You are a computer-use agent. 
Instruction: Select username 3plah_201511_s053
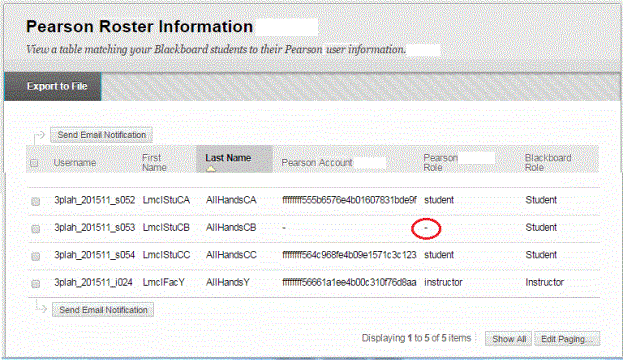(95, 227)
